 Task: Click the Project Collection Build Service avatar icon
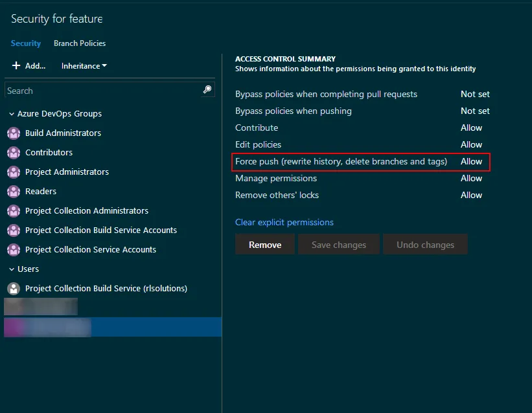point(14,287)
